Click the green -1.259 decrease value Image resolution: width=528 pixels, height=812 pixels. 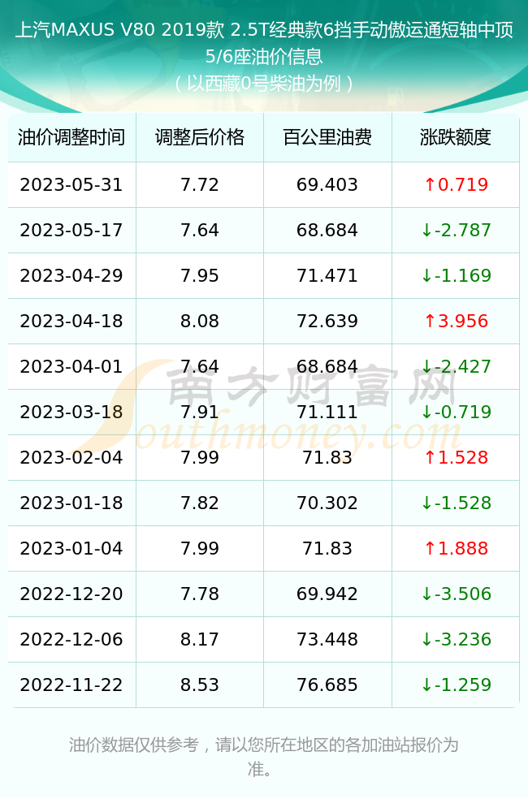[456, 685]
